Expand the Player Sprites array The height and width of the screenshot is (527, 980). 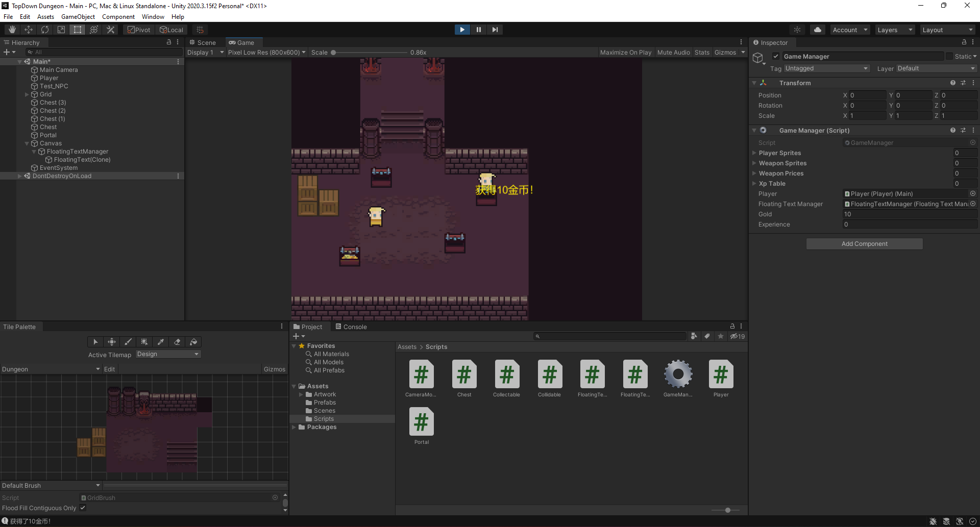(x=754, y=153)
